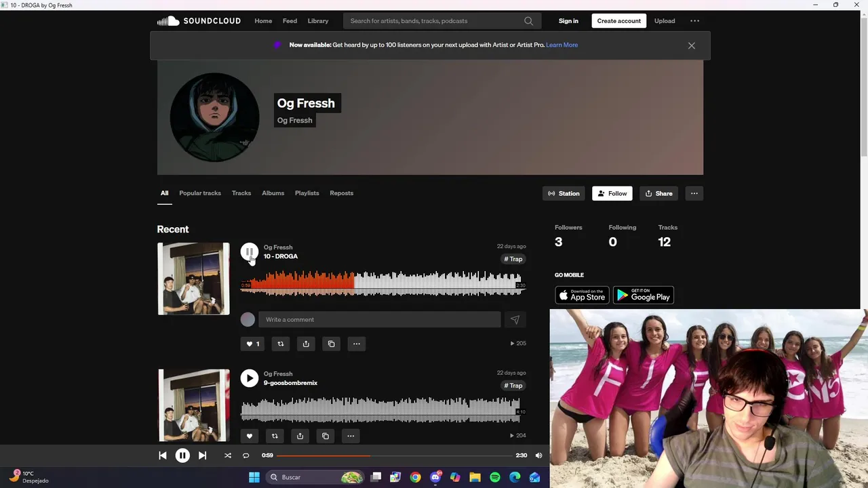Open the profile Share button
The image size is (868, 488).
[658, 194]
